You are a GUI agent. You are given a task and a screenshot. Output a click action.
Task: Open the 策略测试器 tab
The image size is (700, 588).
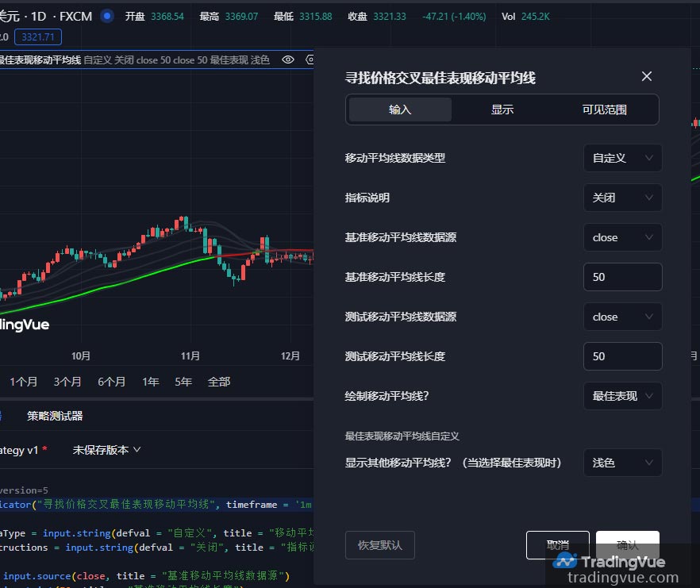point(55,416)
